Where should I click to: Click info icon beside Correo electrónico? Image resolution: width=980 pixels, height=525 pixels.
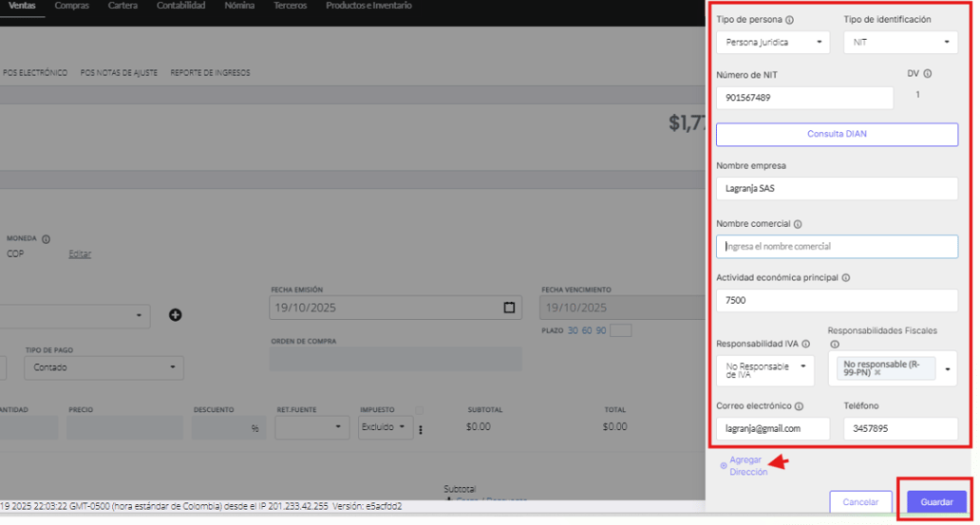tap(800, 406)
